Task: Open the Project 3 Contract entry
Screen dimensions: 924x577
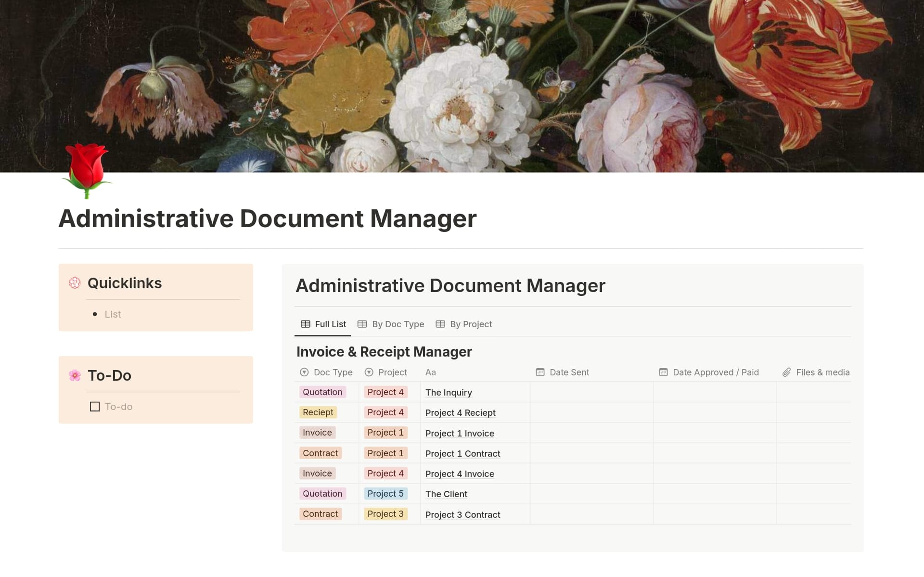Action: (x=462, y=514)
